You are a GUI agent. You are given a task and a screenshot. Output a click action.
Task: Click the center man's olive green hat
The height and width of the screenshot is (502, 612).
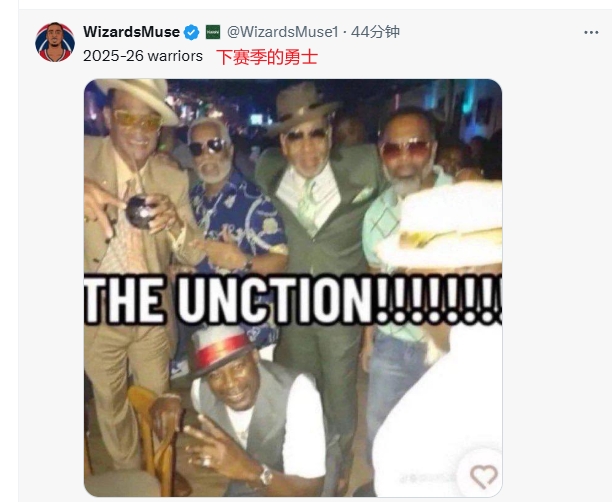[302, 104]
